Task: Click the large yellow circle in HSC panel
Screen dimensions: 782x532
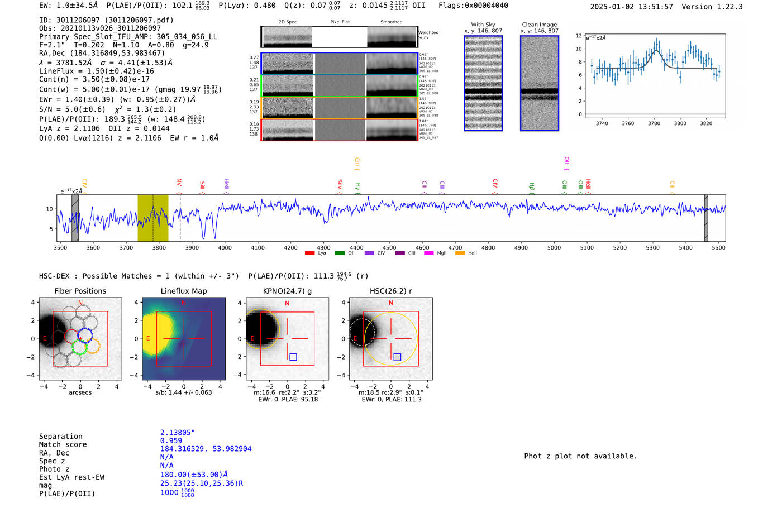Action: coord(391,339)
